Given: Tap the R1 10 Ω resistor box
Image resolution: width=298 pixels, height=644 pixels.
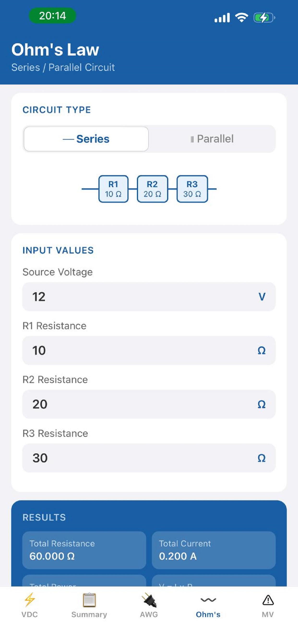Looking at the screenshot, I should pos(113,189).
